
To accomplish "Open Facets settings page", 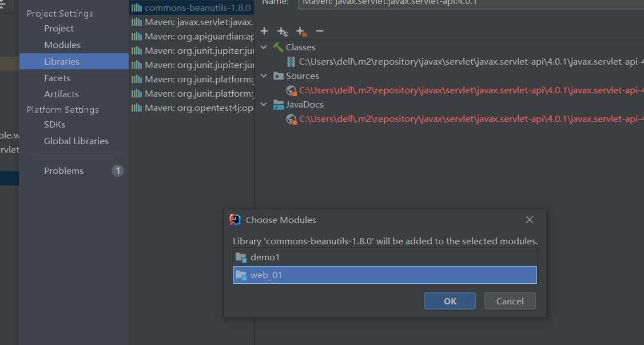I will (x=57, y=78).
